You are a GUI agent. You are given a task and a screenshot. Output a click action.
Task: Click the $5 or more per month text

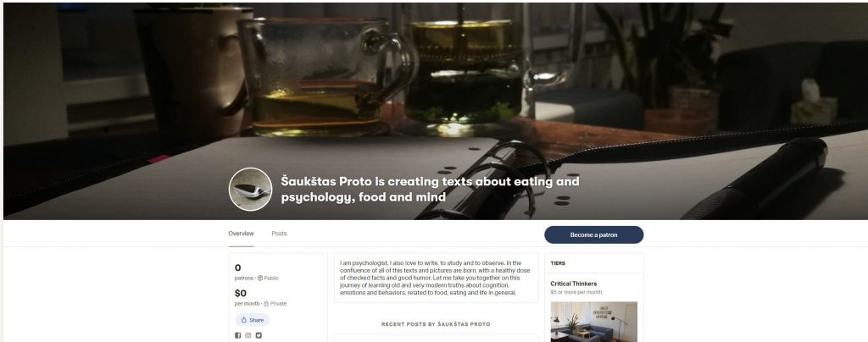coord(576,292)
